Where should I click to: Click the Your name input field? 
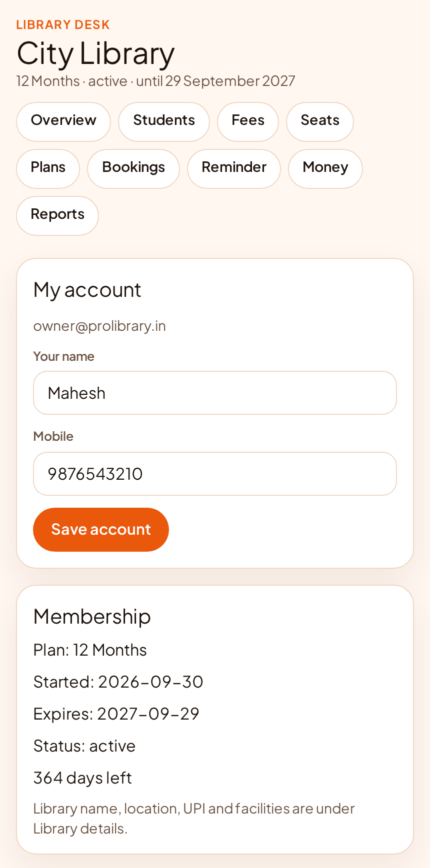point(215,393)
